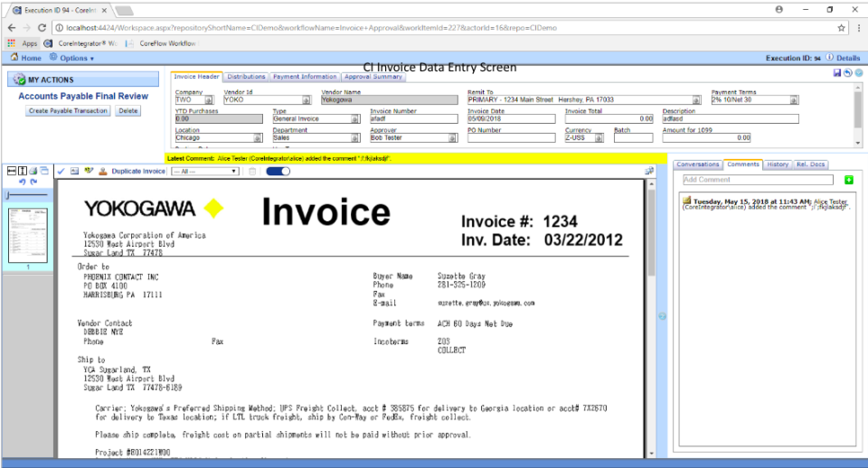
Task: Open the Company lookup dropdown
Action: click(x=209, y=100)
